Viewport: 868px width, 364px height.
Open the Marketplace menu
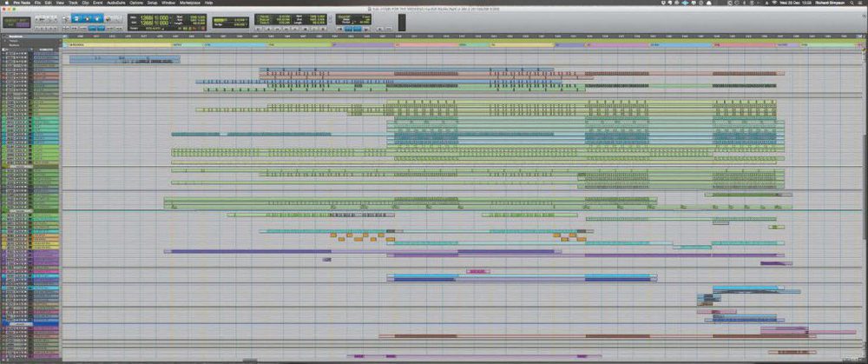188,3
